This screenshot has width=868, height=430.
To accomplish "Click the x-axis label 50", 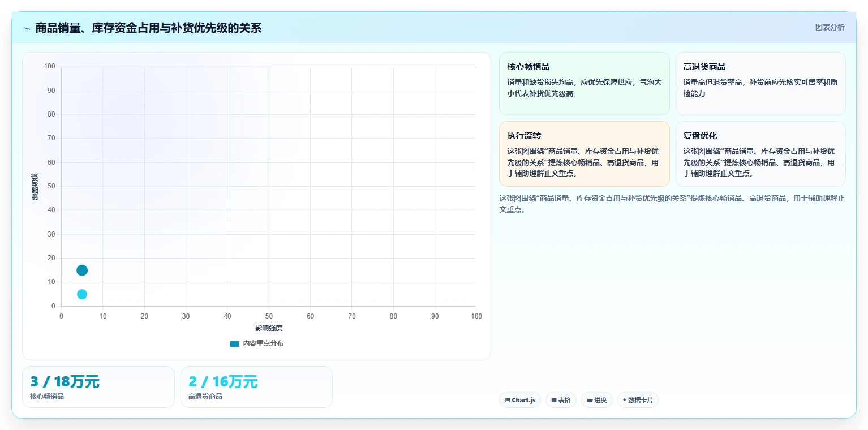I will pyautogui.click(x=269, y=316).
